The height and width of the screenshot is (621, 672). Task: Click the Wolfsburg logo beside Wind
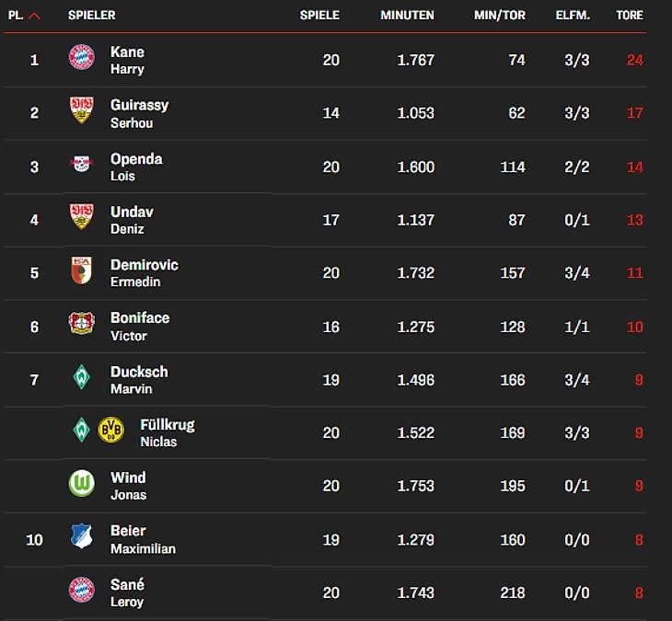point(82,483)
